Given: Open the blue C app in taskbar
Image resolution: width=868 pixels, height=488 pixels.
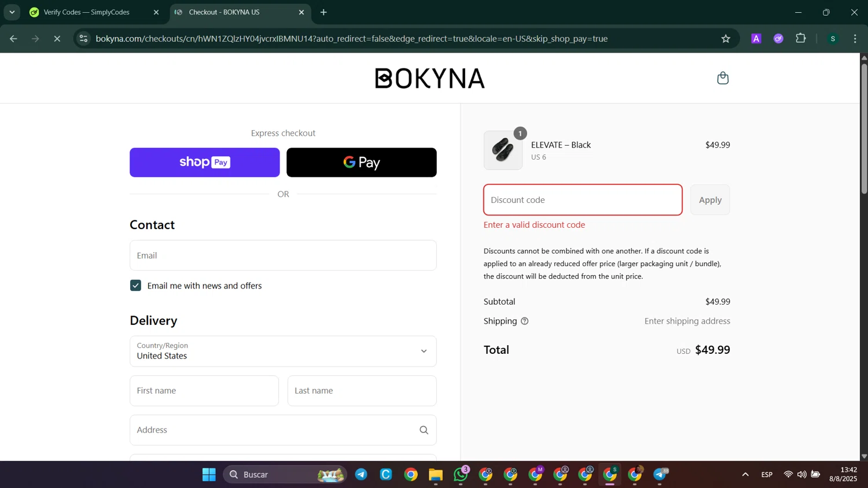Looking at the screenshot, I should pos(386,475).
